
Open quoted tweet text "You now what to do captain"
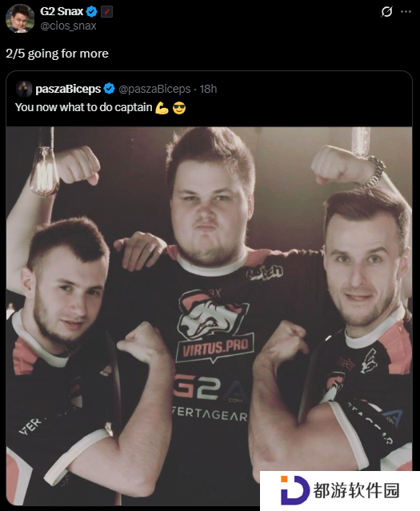tap(84, 107)
